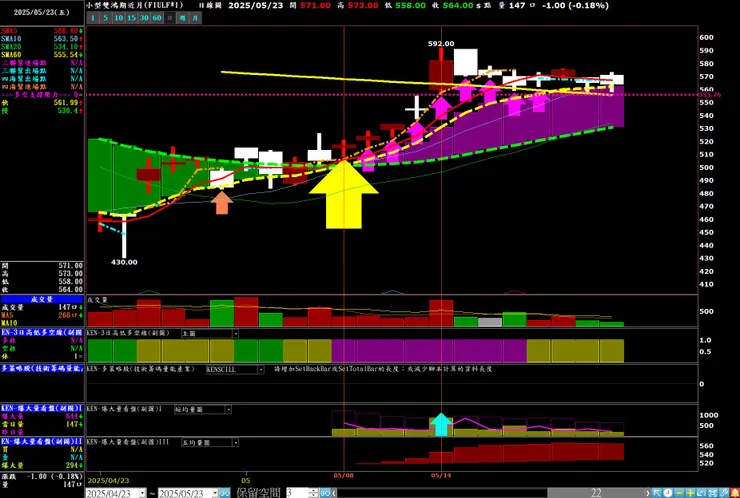
Task: Click the horizontal scrollbar thumb showing 22
Action: coord(597,493)
